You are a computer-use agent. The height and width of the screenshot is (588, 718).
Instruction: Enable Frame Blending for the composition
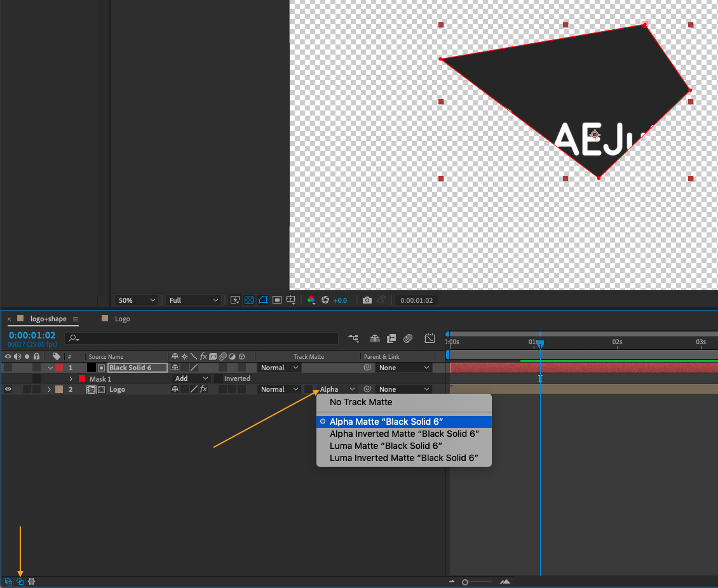(391, 338)
